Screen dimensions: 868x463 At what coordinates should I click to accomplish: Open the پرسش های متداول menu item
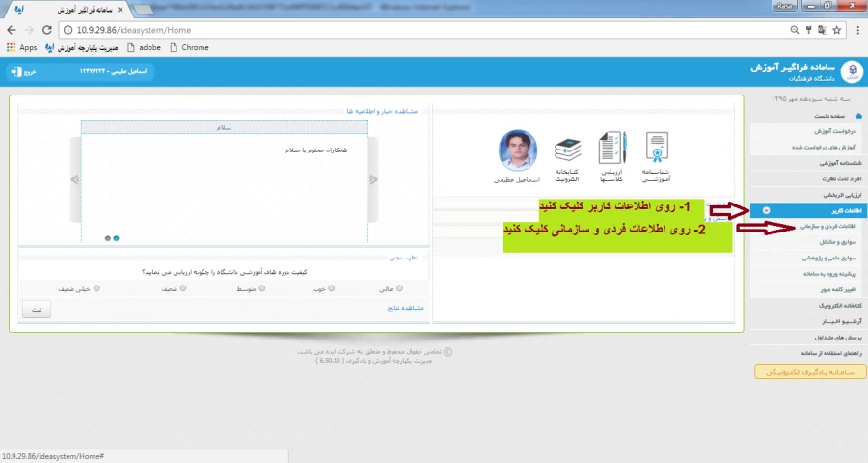click(838, 337)
